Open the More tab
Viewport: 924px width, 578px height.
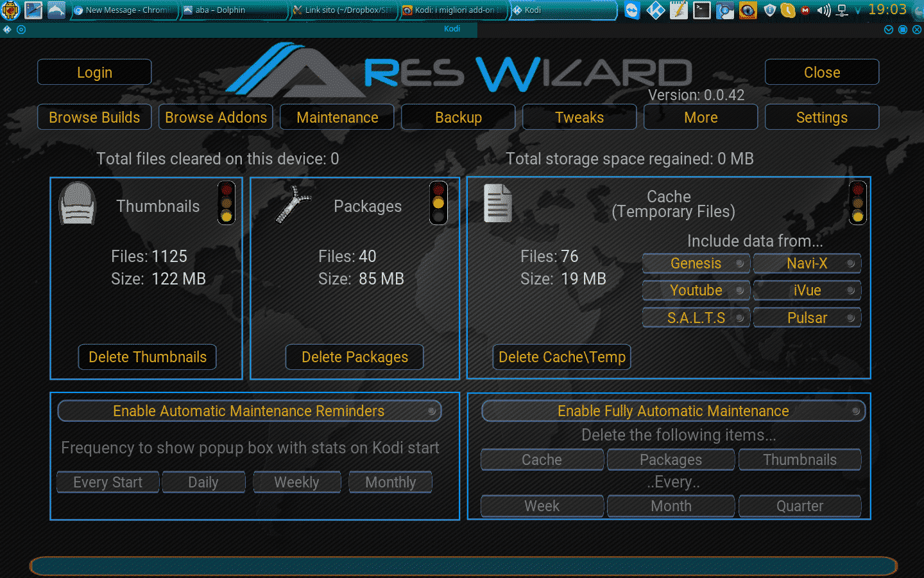(701, 117)
